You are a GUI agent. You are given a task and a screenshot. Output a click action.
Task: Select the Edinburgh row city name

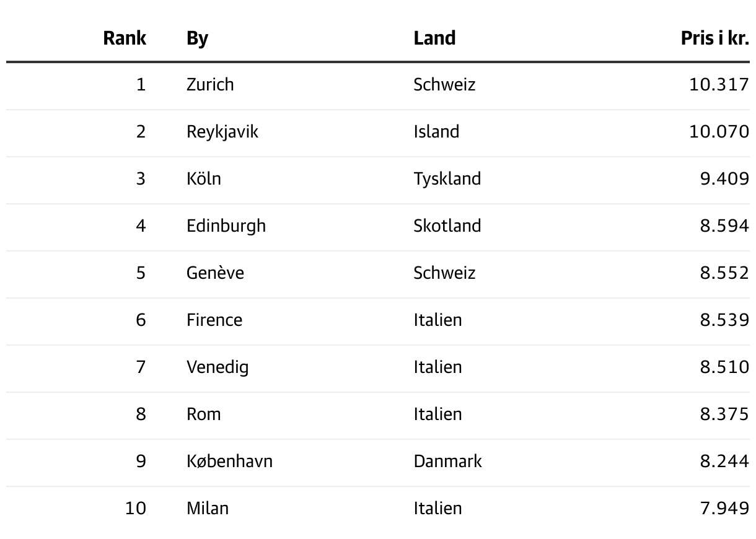[226, 226]
